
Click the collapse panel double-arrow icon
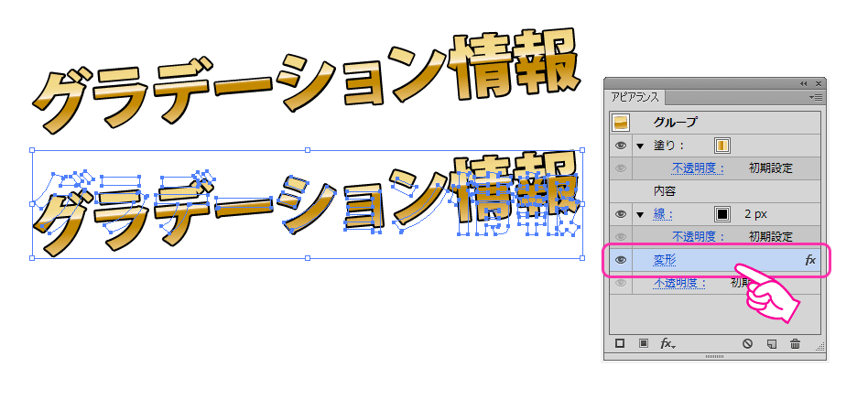[804, 82]
